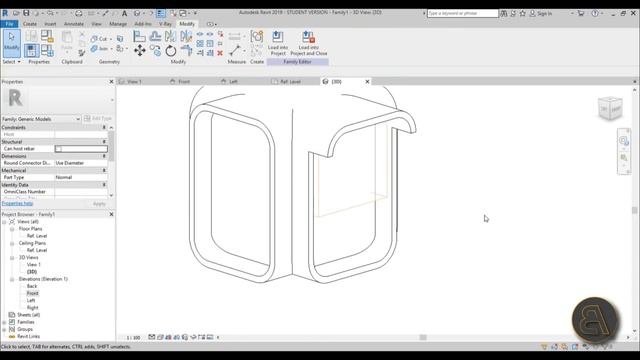The width and height of the screenshot is (640, 360).
Task: Select Sheets (all) in Project Browser
Action: [28, 315]
